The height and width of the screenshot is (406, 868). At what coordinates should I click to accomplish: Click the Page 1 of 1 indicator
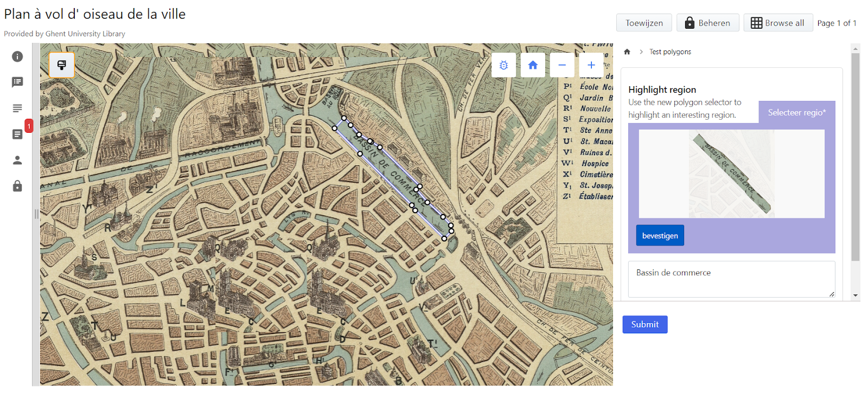click(x=837, y=23)
